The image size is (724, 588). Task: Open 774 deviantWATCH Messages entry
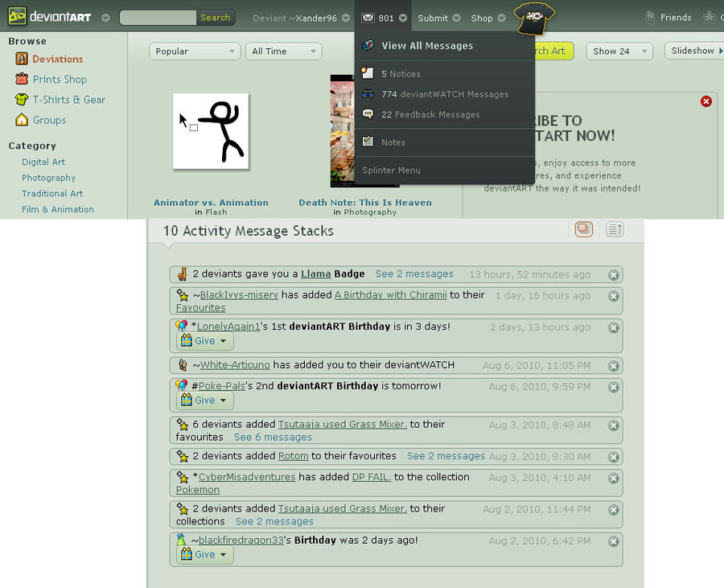pos(445,94)
